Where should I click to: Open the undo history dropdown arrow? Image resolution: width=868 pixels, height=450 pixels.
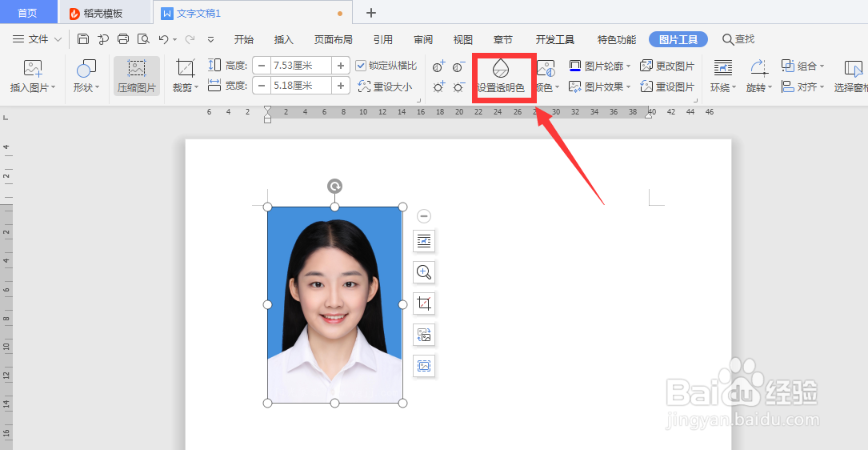tap(174, 39)
